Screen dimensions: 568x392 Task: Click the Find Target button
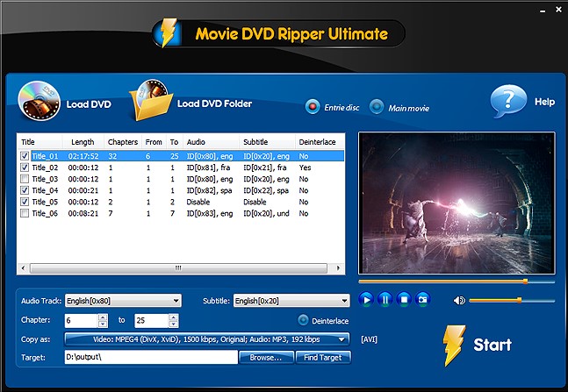[323, 358]
